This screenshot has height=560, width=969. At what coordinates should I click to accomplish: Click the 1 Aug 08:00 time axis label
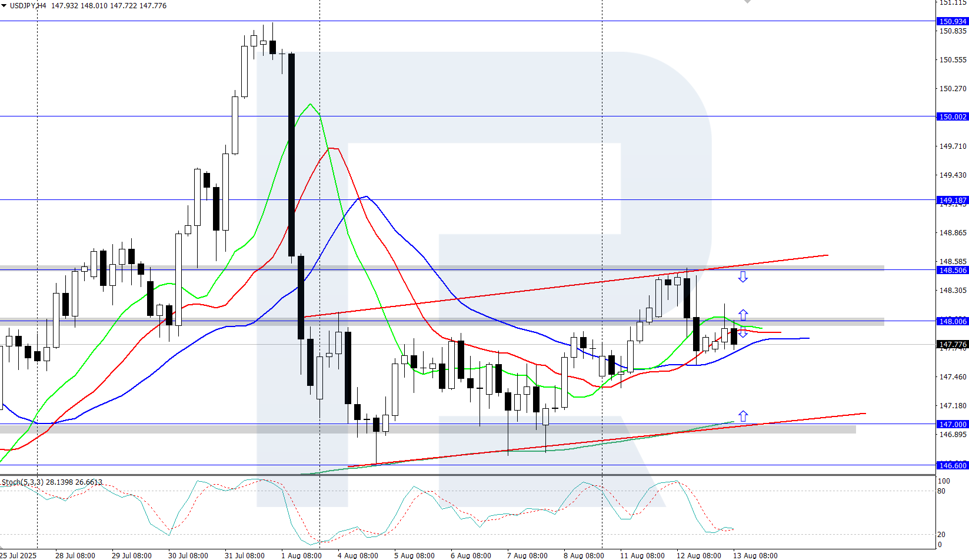coord(301,555)
